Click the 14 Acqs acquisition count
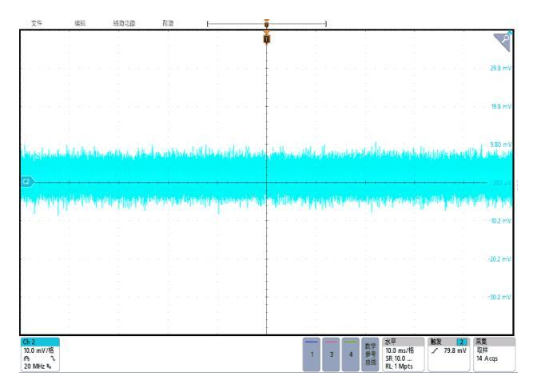The height and width of the screenshot is (392, 537). tap(487, 358)
